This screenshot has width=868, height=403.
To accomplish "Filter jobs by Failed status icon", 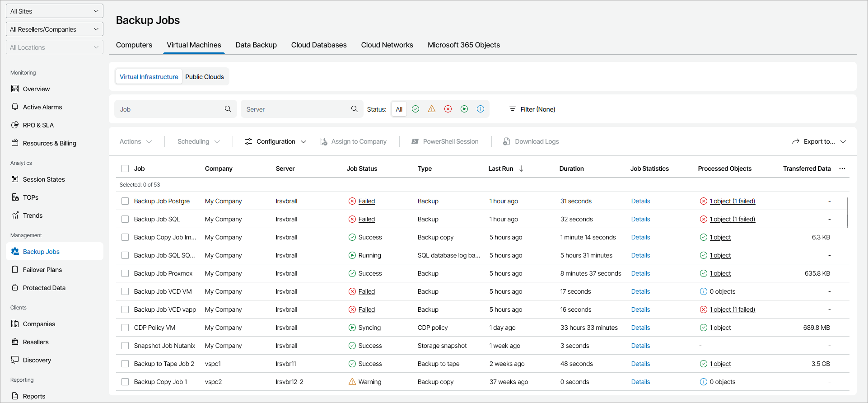I will pyautogui.click(x=448, y=109).
